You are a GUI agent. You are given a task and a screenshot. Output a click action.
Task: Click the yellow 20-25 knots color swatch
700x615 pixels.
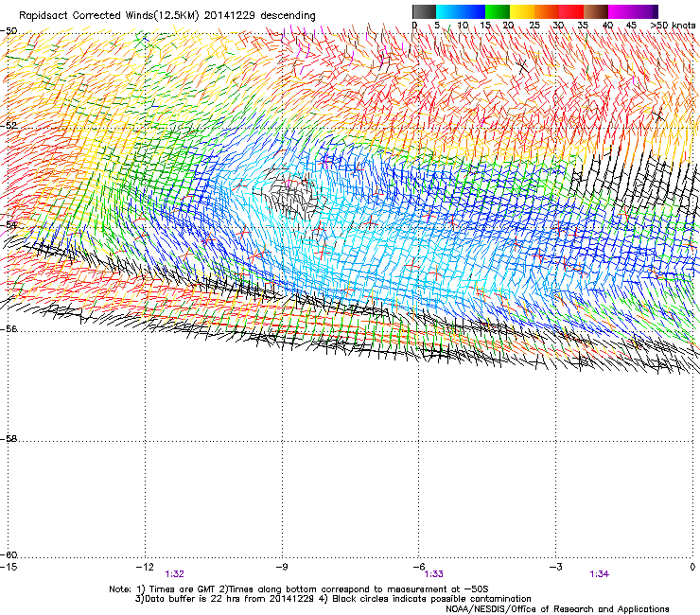[x=522, y=11]
